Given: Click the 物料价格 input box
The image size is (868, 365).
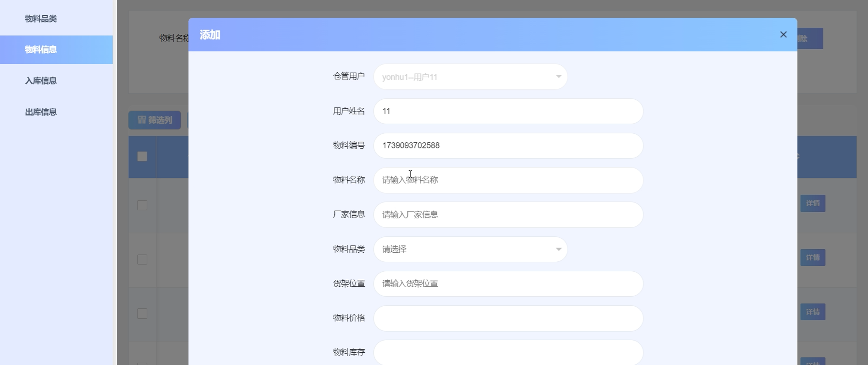Looking at the screenshot, I should click(x=508, y=318).
